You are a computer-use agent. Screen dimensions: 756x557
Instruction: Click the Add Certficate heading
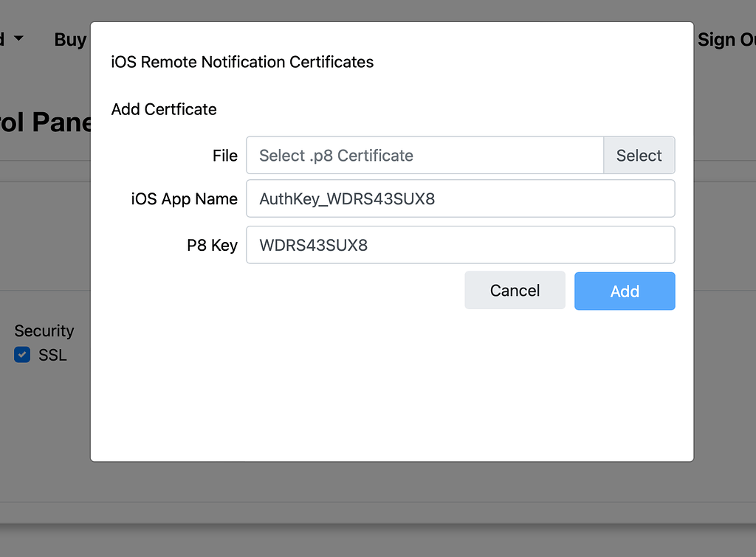[x=164, y=108]
